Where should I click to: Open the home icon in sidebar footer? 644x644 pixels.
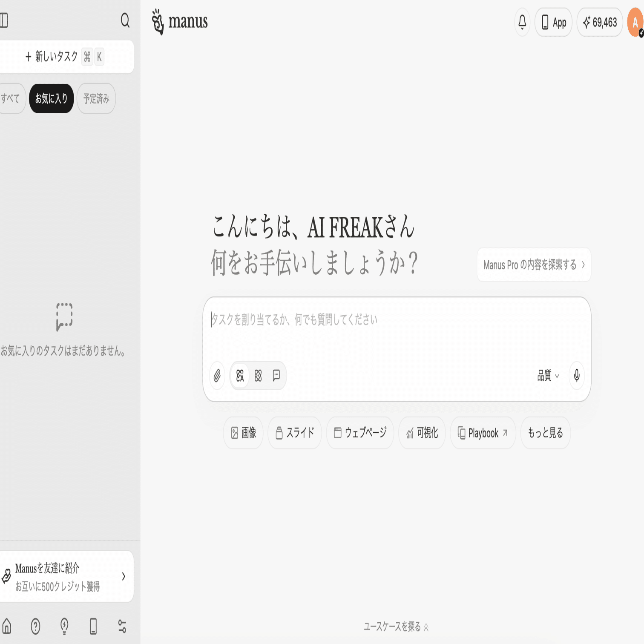(6, 626)
